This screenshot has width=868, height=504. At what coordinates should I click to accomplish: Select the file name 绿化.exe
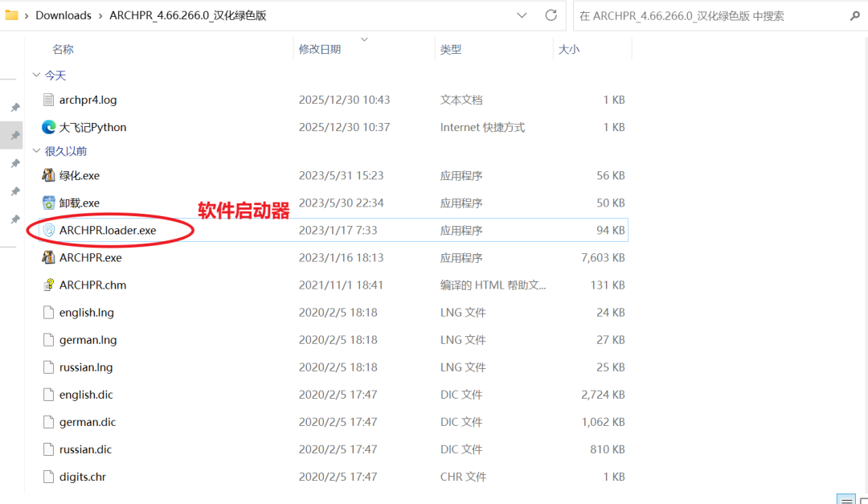(x=80, y=175)
